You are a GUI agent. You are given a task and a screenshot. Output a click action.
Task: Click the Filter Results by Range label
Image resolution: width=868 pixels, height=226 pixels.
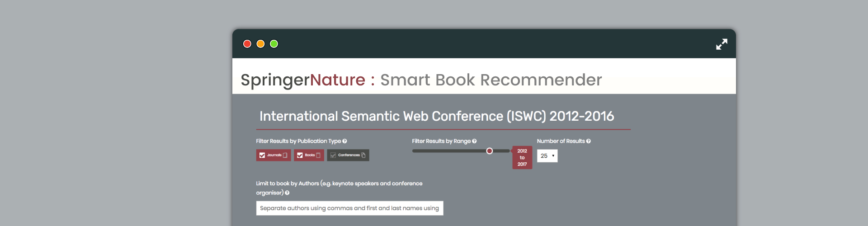(441, 141)
